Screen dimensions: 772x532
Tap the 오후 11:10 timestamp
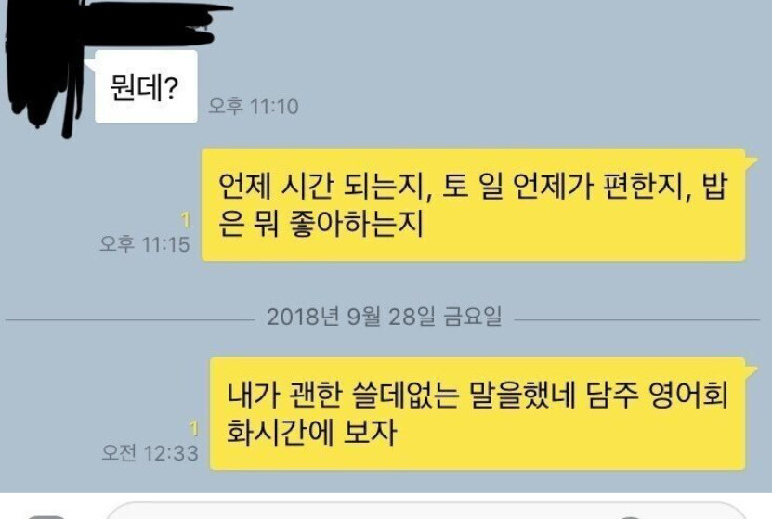[254, 106]
